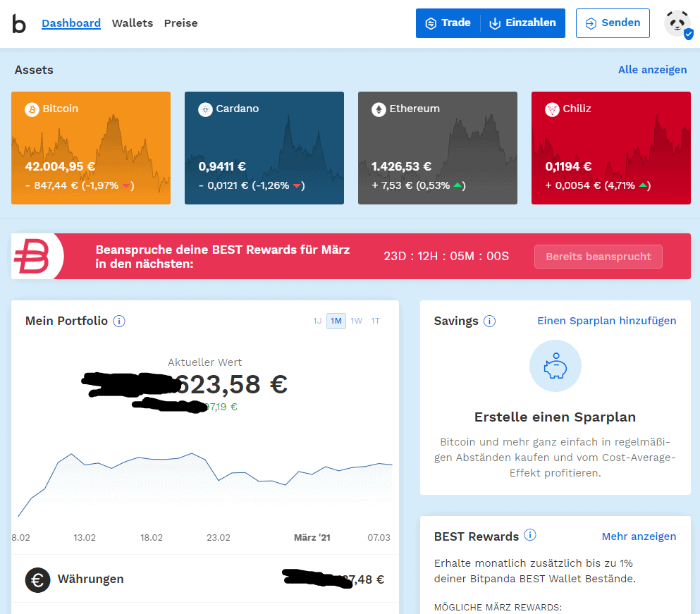Open the Währungen row
Screen dimensions: 700x614
205,579
